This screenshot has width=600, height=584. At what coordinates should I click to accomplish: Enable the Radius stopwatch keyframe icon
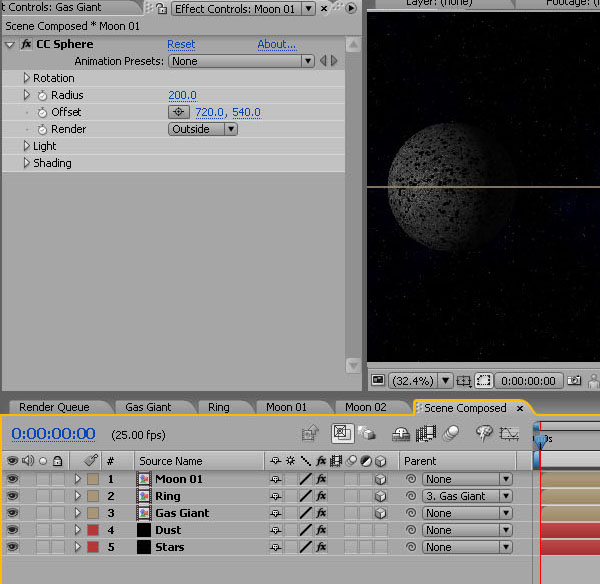(x=42, y=95)
